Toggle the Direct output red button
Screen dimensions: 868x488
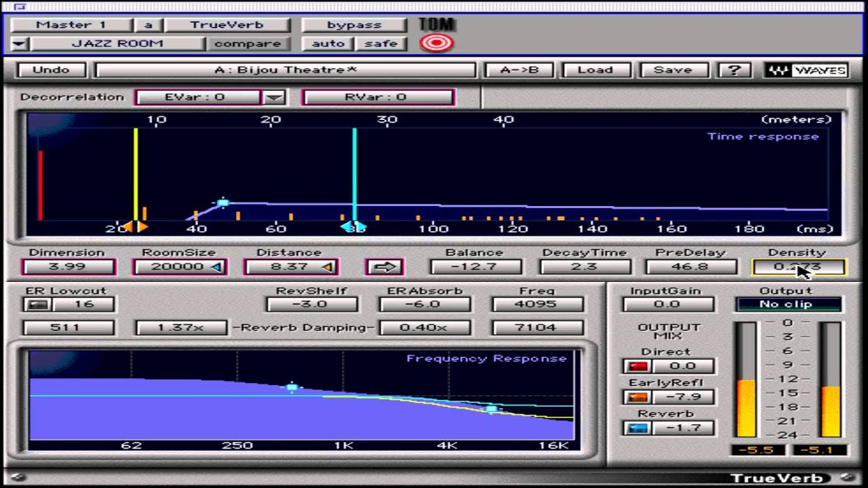tap(637, 366)
